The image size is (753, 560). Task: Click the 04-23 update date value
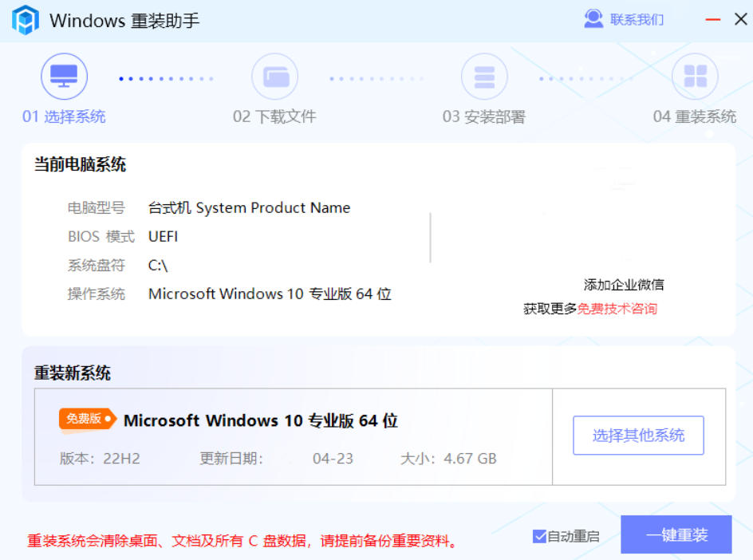point(333,458)
